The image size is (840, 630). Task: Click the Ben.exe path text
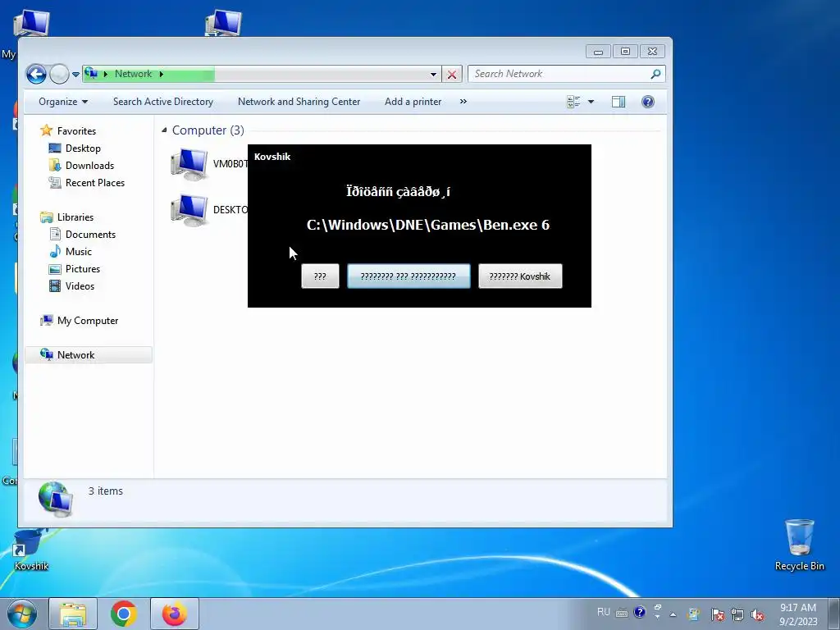click(x=428, y=225)
